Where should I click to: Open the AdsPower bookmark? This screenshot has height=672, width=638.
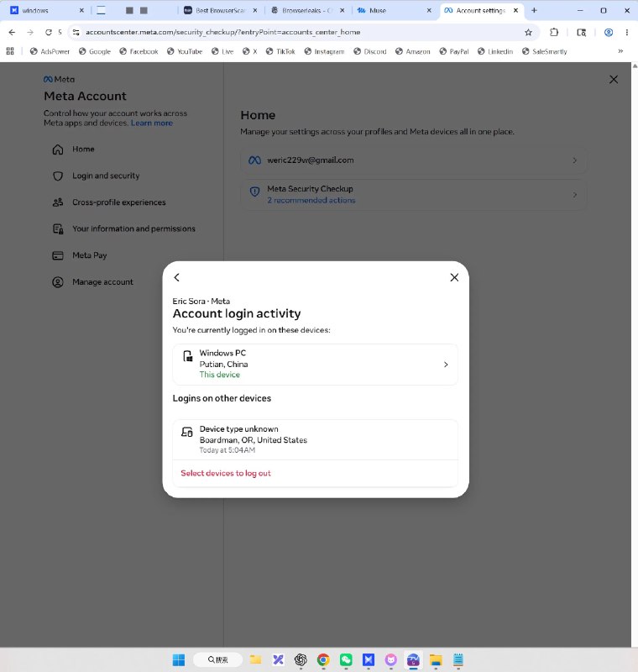tap(50, 51)
